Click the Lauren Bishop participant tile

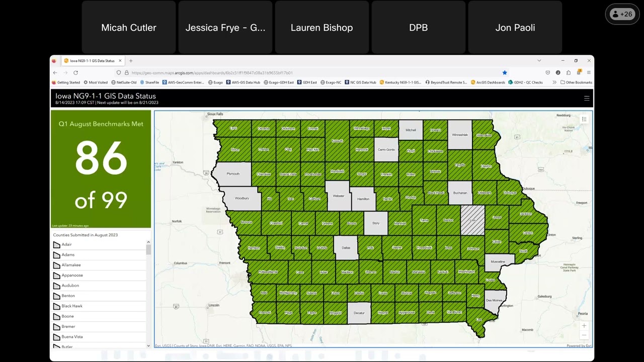pos(322,28)
